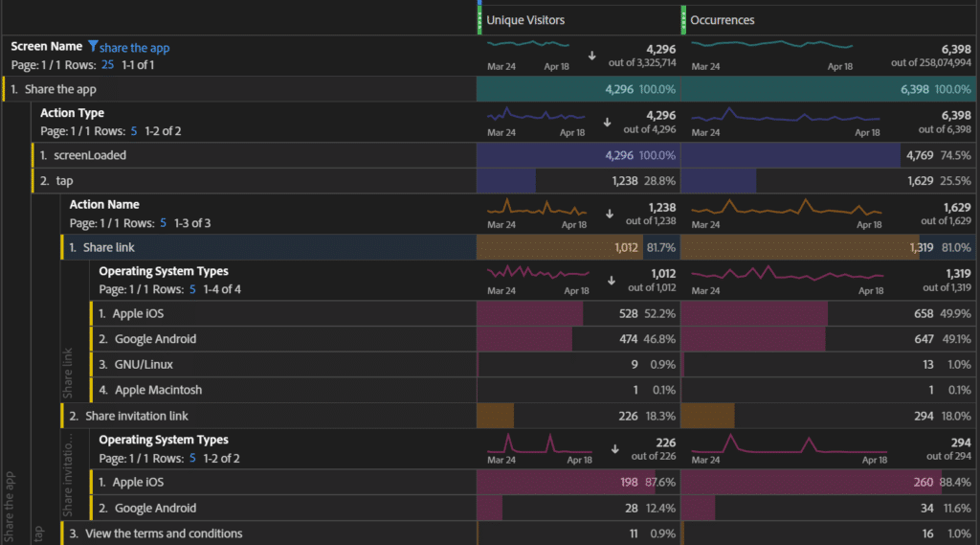980x545 pixels.
Task: Change Screen Name rows value 25
Action: [x=107, y=64]
